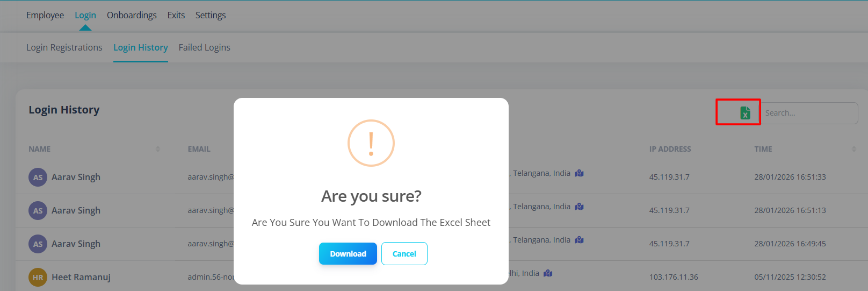Open the Login menu
The height and width of the screenshot is (291, 868).
coord(85,15)
